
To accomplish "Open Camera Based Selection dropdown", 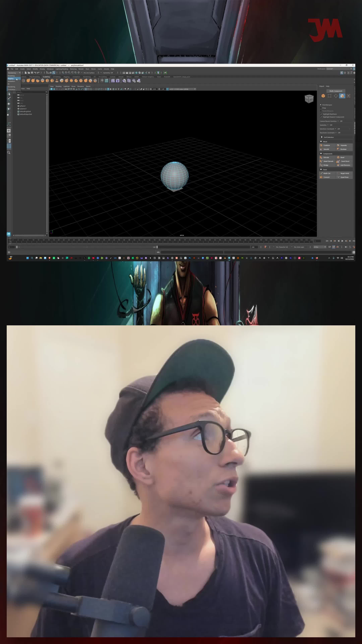I will click(338, 121).
